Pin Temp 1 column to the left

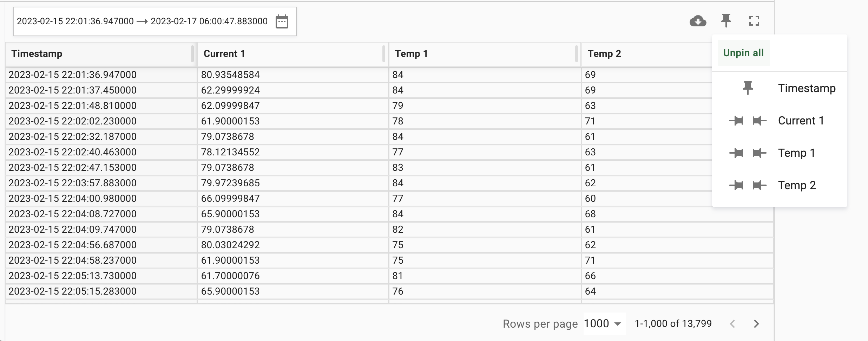736,153
